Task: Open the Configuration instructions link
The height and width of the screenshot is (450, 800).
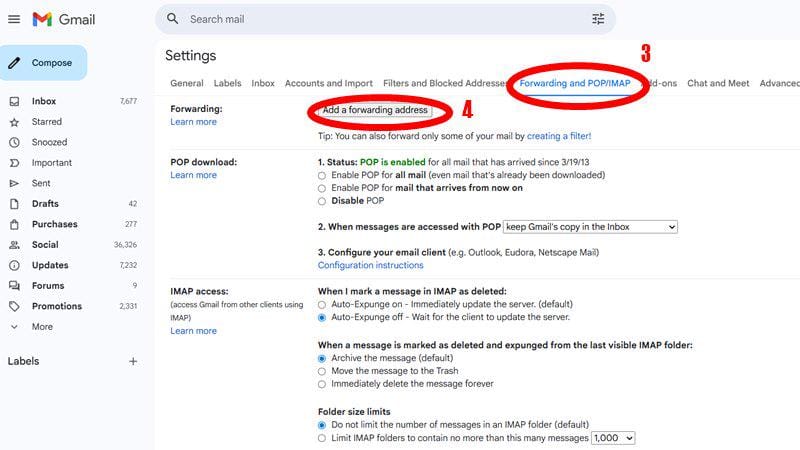Action: pos(370,265)
